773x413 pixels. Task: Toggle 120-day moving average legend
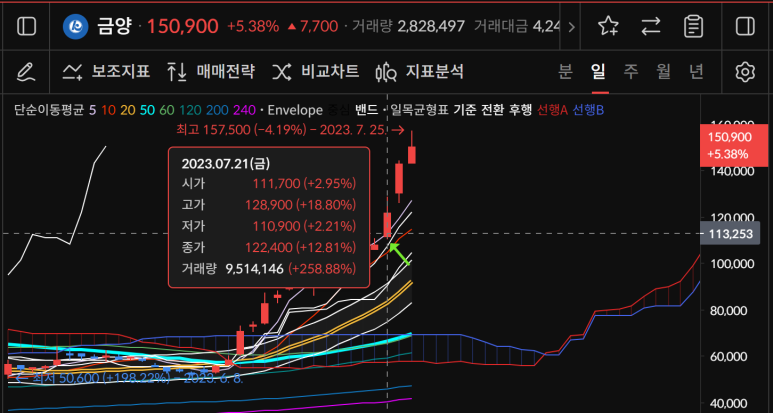(190, 110)
